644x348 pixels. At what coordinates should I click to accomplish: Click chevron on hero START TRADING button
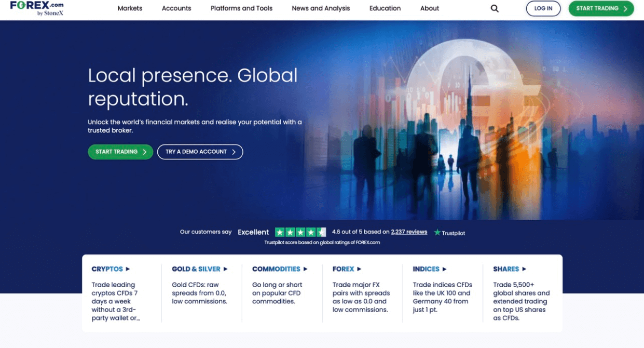point(144,152)
